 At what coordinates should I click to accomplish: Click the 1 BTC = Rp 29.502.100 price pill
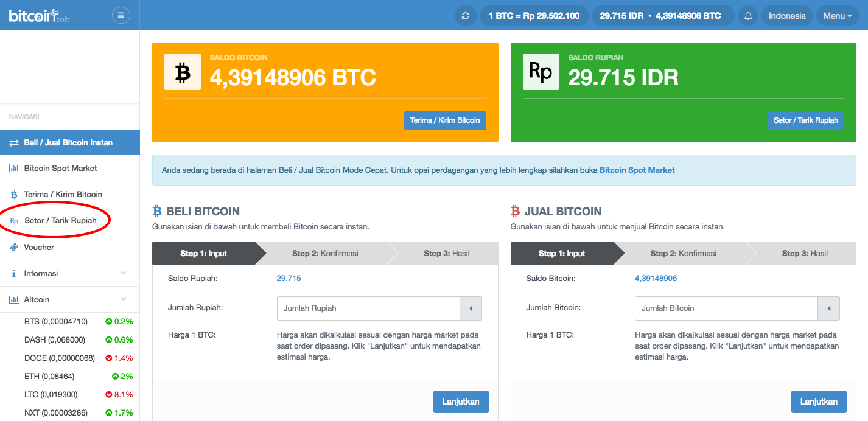pyautogui.click(x=534, y=16)
